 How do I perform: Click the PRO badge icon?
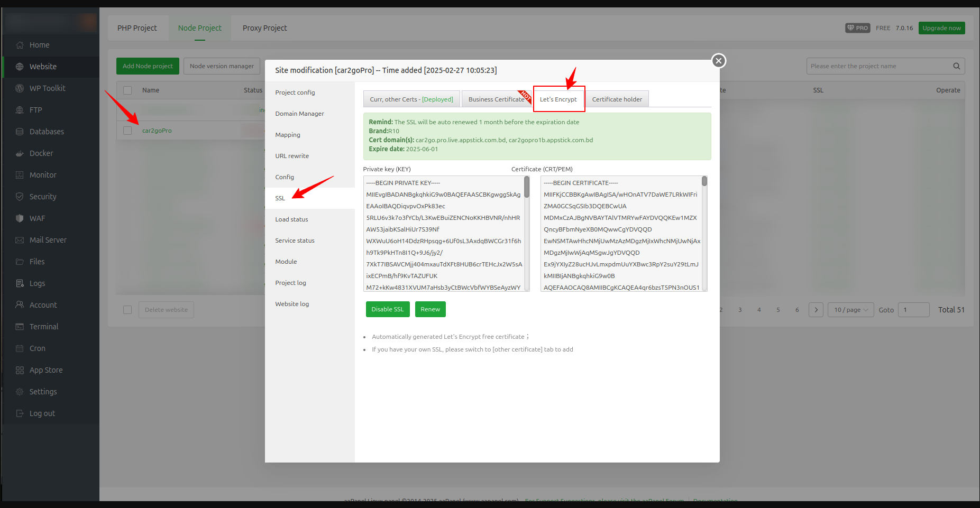point(857,28)
